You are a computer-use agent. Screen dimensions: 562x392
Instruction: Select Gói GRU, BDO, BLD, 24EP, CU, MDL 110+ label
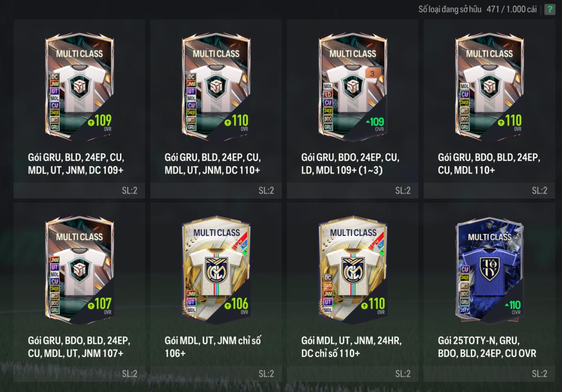(x=489, y=164)
